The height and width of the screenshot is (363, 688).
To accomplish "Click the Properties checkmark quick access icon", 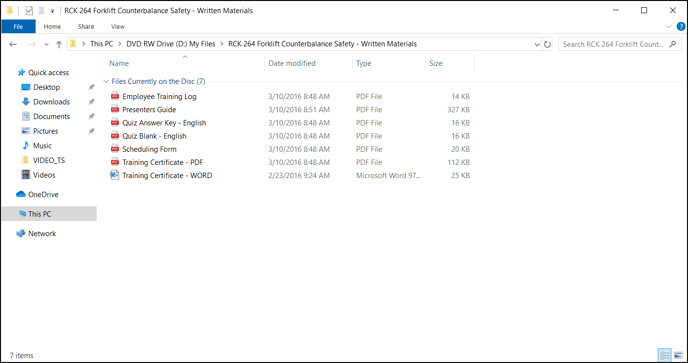I will pos(29,11).
